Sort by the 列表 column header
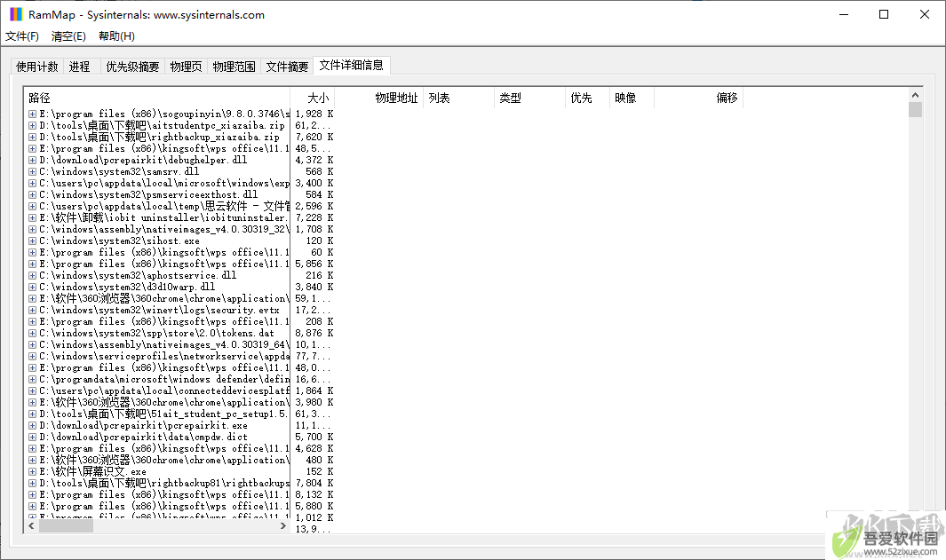Viewport: 946px width, 560px height. coord(458,98)
